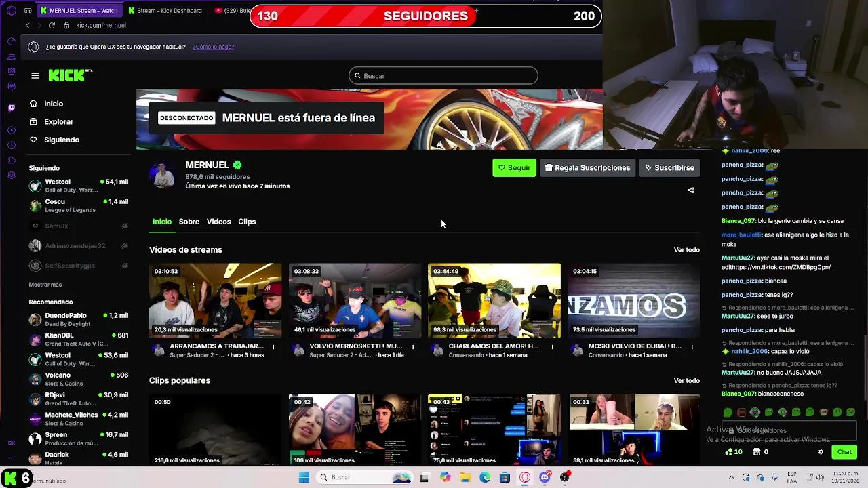
Task: Switch to Stream - Kick Dashboard tab
Action: [165, 11]
